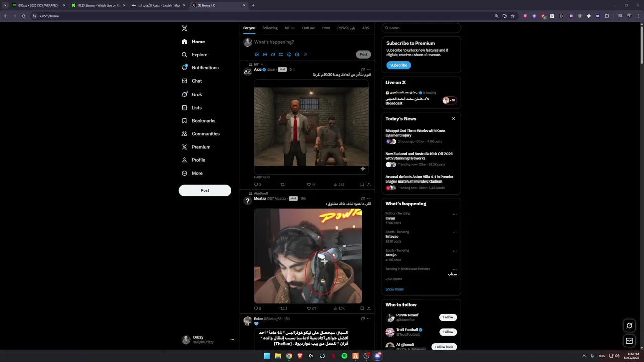Screen dimensions: 644x362
Task: Click Show more under What's happening
Action: click(x=394, y=289)
